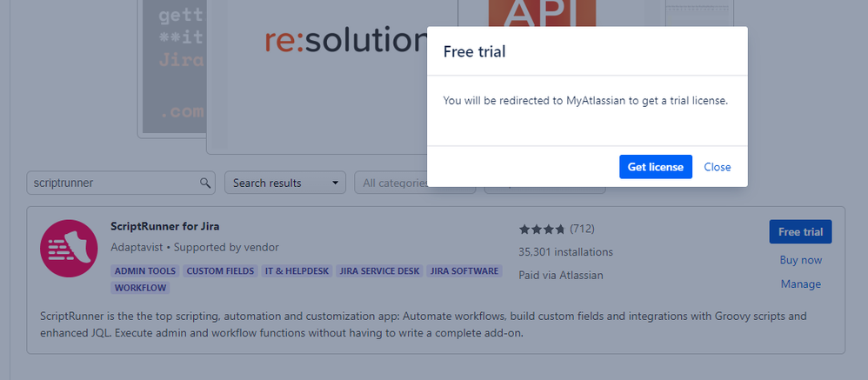Image resolution: width=868 pixels, height=380 pixels.
Task: Click the ScriptRunner description paragraph
Action: [x=424, y=324]
